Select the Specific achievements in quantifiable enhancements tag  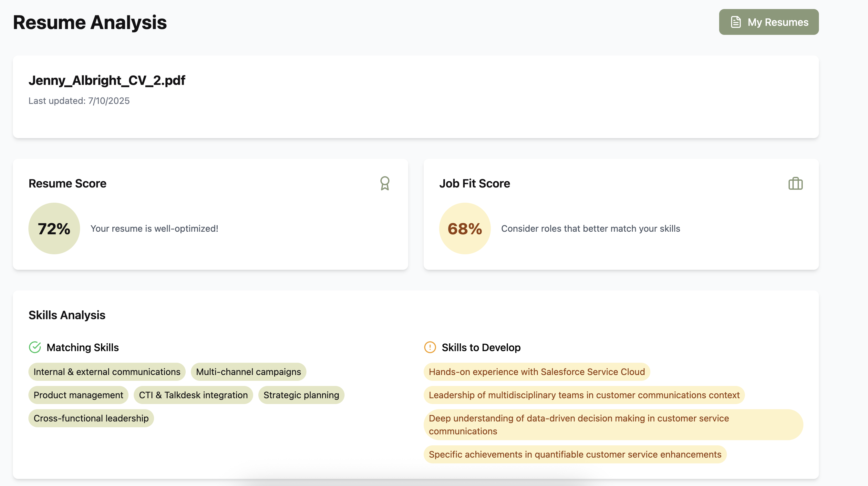(575, 454)
